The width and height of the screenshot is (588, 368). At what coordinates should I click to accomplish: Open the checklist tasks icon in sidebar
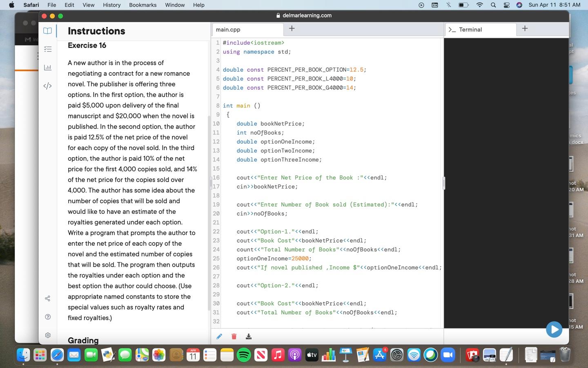click(x=48, y=49)
